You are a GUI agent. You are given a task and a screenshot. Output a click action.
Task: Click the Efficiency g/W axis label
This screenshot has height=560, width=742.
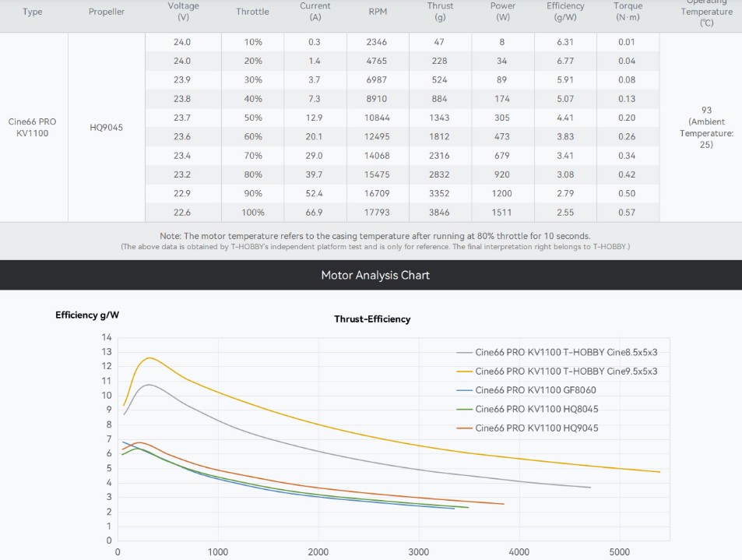point(87,315)
